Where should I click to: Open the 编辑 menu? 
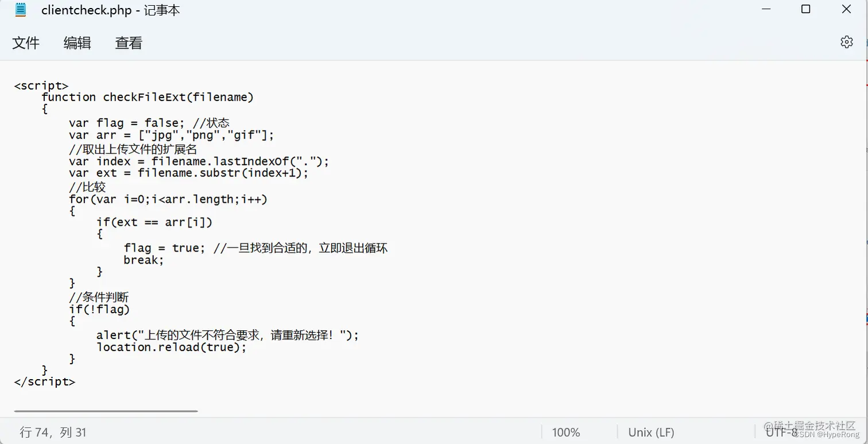point(77,43)
